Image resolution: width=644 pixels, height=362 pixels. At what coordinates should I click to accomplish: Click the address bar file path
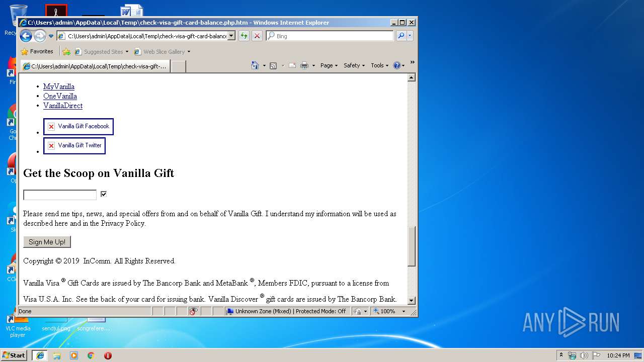click(x=146, y=36)
